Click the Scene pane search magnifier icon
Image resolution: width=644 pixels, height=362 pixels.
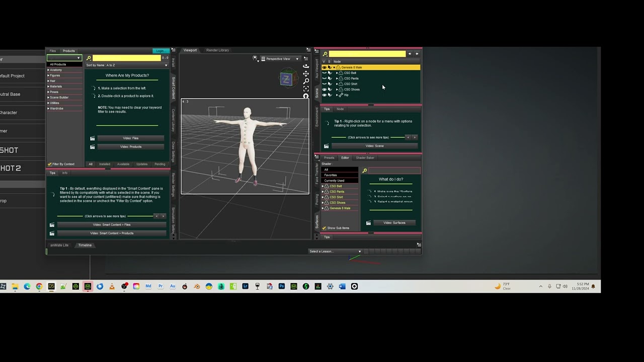click(x=325, y=54)
